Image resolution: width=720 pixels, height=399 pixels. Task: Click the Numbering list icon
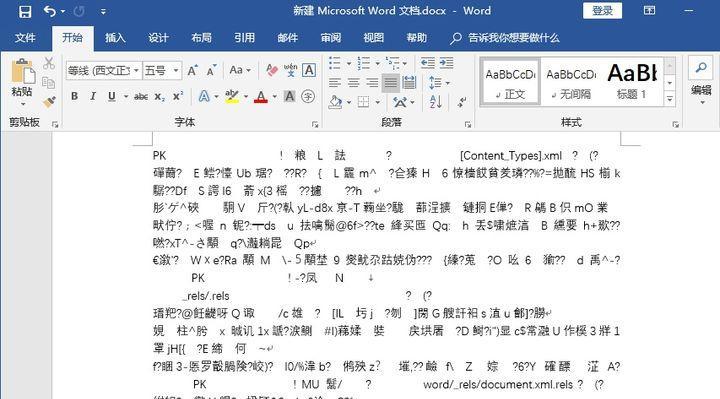point(364,63)
